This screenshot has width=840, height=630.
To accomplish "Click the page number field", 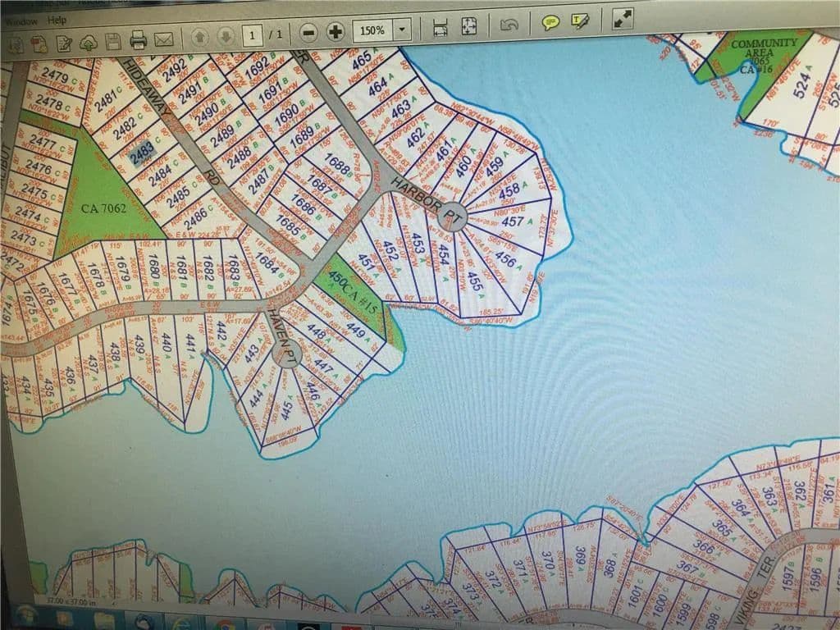I will tap(252, 35).
